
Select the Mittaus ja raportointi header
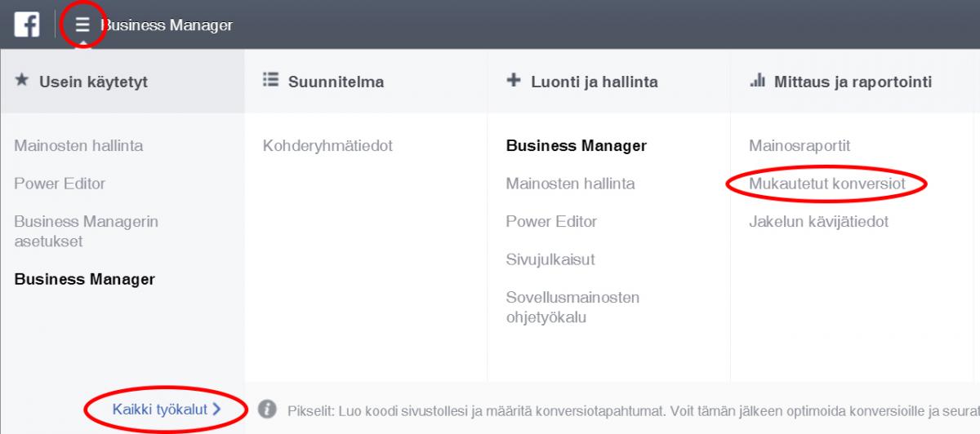click(853, 82)
